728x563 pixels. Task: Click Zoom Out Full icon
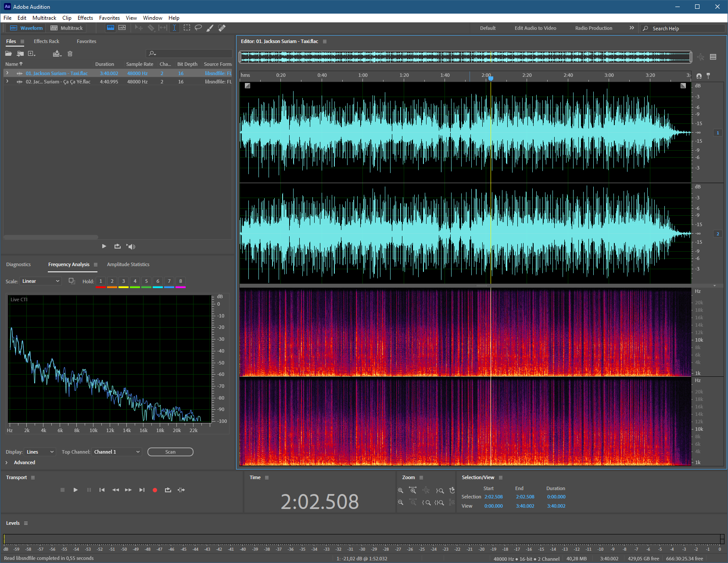coord(426,490)
